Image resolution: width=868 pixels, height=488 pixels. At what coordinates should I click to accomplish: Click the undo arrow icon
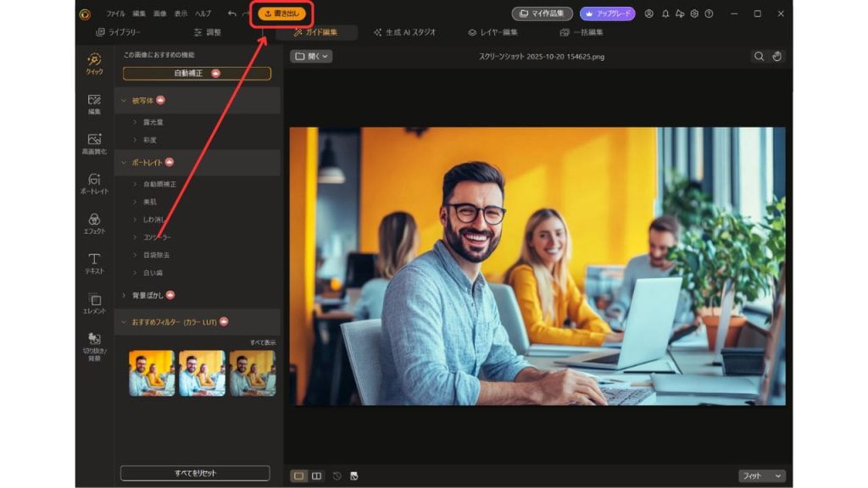pyautogui.click(x=232, y=14)
